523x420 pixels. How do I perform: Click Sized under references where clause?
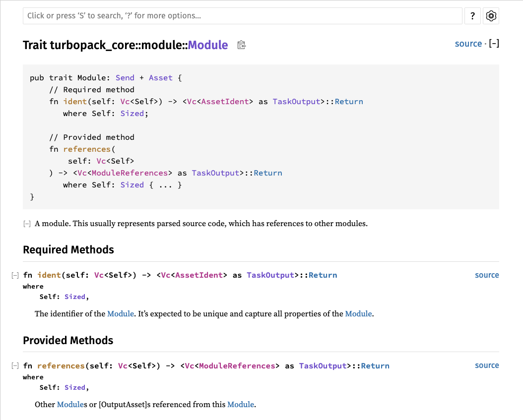coord(75,387)
